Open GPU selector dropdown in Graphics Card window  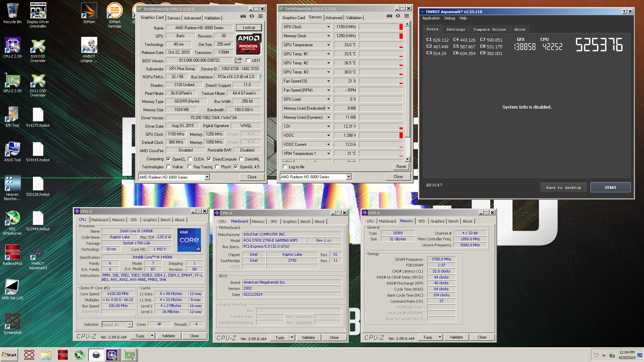(x=207, y=177)
